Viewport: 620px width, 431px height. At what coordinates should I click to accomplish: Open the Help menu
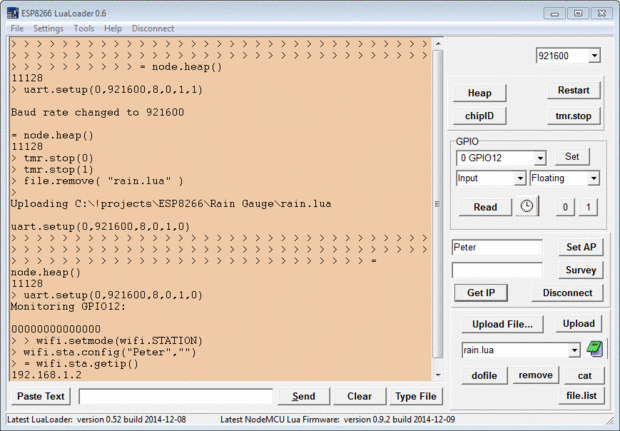[113, 28]
